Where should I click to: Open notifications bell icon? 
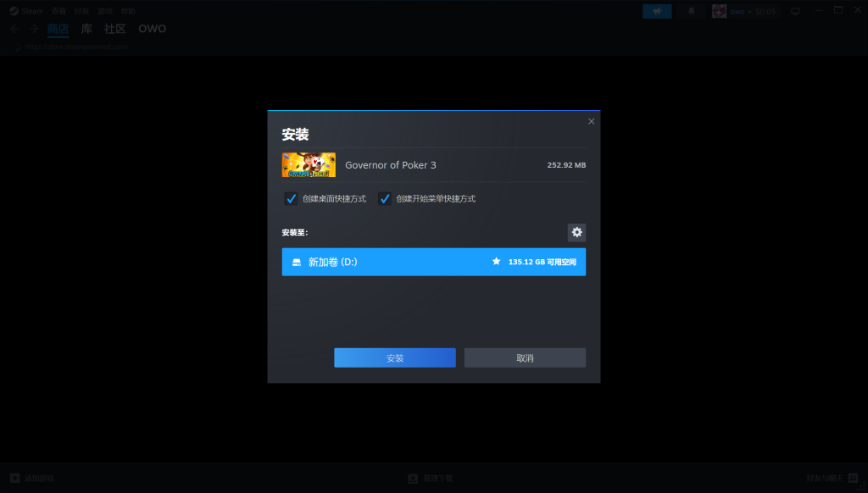[x=692, y=11]
